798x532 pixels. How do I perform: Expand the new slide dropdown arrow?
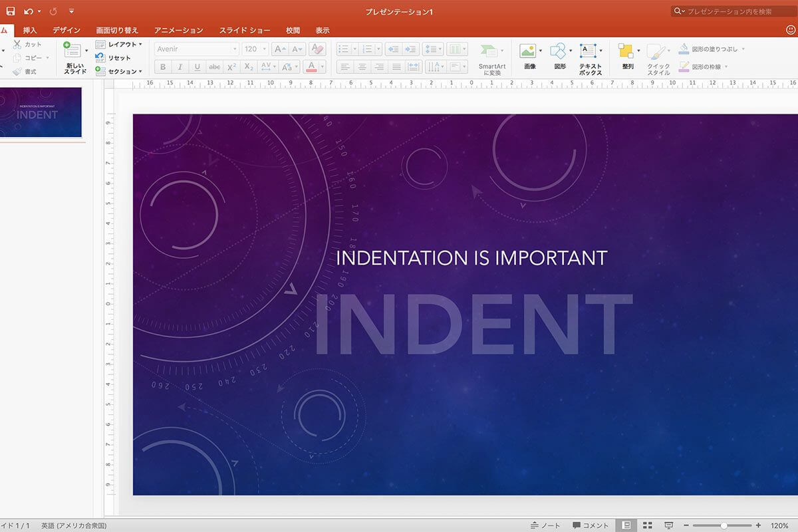tap(85, 51)
